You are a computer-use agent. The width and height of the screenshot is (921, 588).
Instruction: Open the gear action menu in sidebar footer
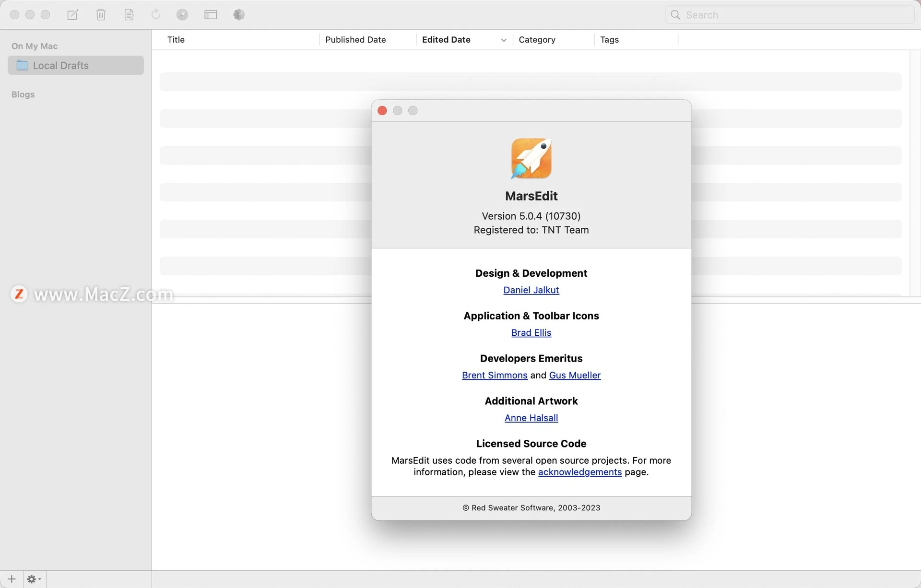coord(34,579)
